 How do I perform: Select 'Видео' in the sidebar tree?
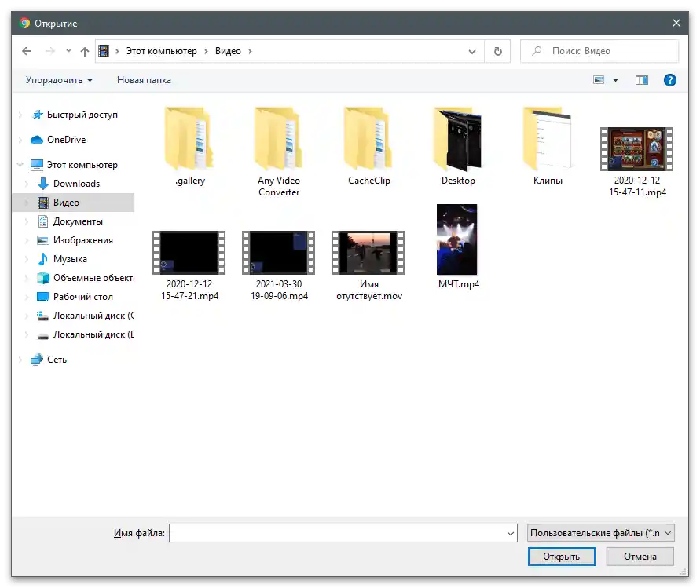coord(66,203)
